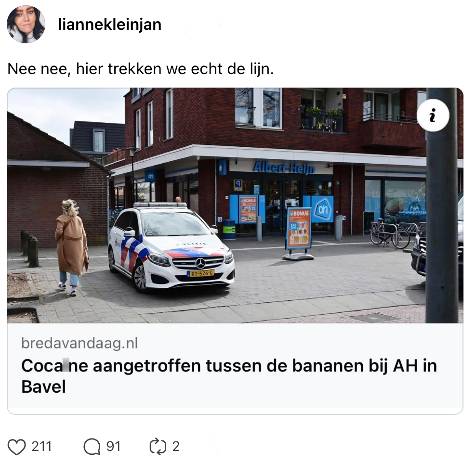Click the woman in brown coat in photo
This screenshot has height=463, width=476.
[x=71, y=247]
